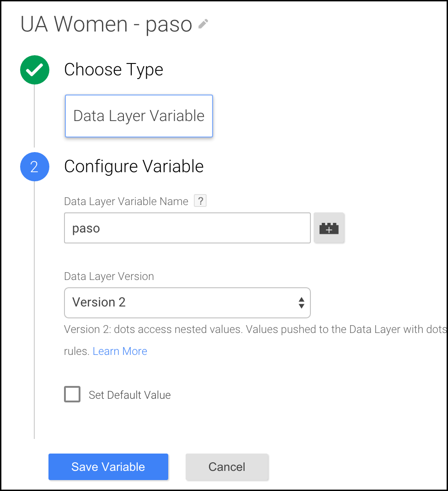Enable the Set Default Value checkbox

click(72, 394)
